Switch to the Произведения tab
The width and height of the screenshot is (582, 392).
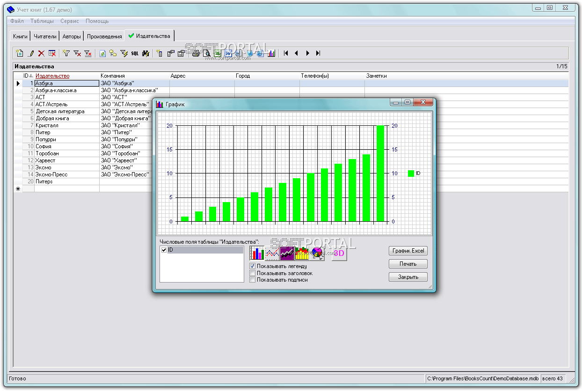click(x=104, y=36)
